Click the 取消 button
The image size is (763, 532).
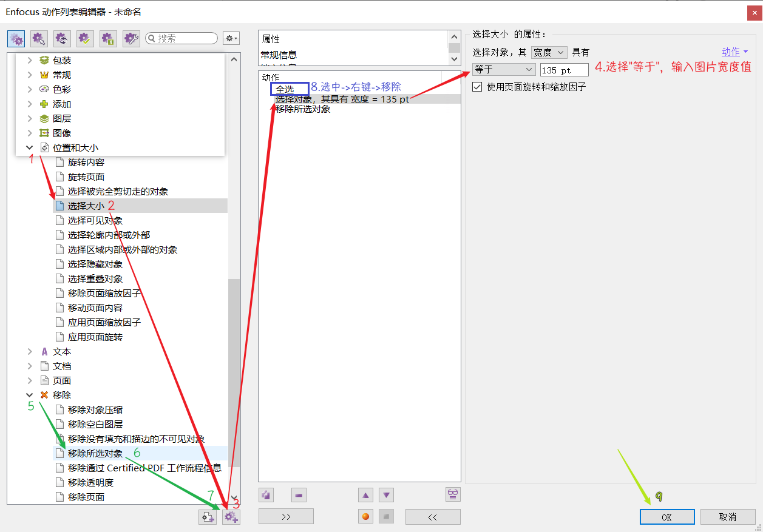point(728,517)
